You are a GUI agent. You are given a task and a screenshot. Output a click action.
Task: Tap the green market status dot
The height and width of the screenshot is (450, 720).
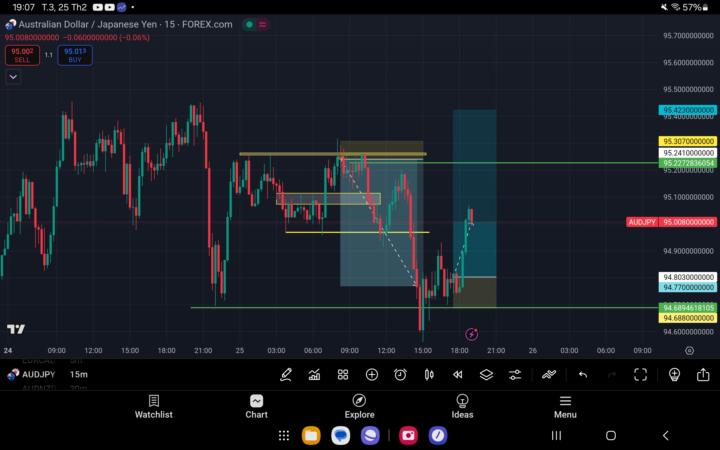(249, 24)
